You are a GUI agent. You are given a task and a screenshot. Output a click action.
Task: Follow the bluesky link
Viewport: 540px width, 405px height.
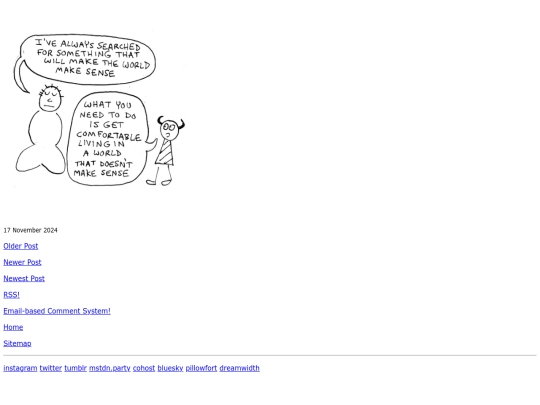click(x=170, y=368)
